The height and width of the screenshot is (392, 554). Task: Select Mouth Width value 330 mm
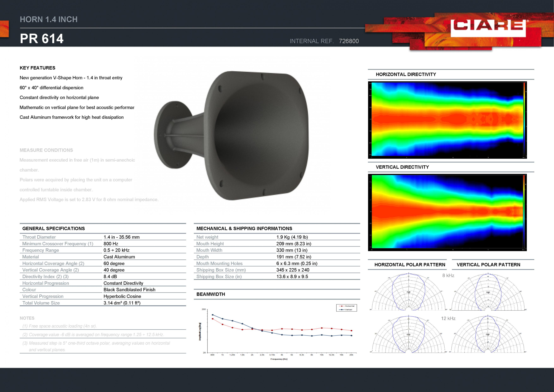[292, 250]
